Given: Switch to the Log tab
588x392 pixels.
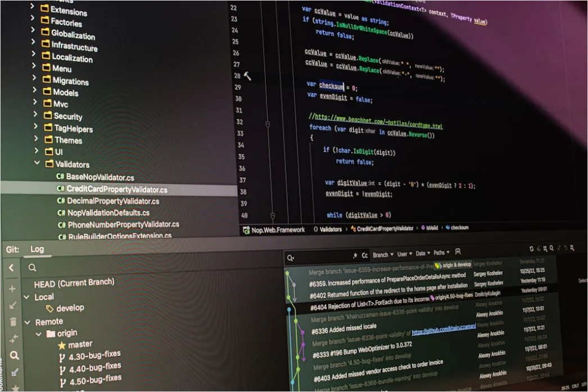Looking at the screenshot, I should point(37,249).
